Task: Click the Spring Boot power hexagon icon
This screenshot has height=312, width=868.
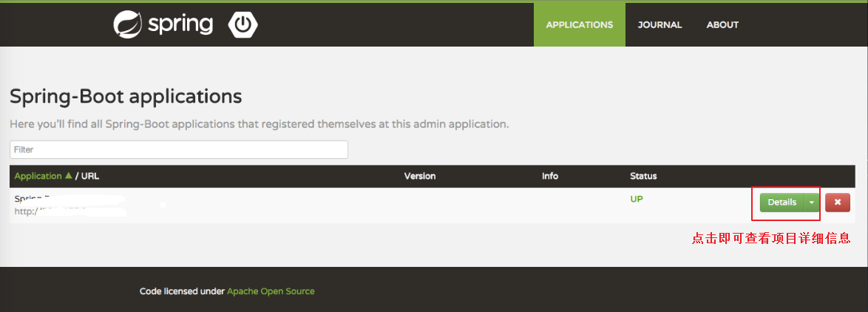Action: pyautogui.click(x=243, y=25)
